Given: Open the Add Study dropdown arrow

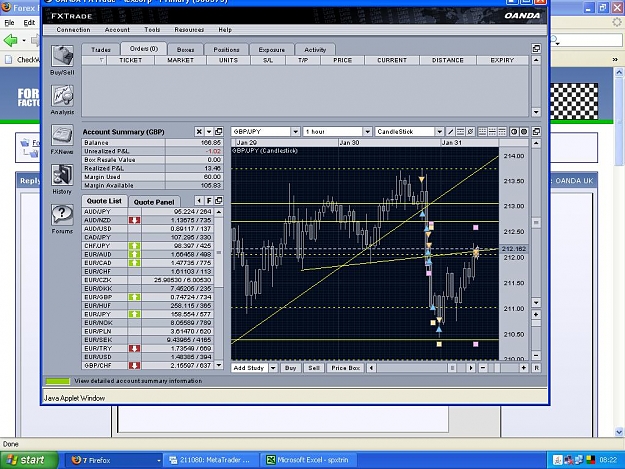Looking at the screenshot, I should pyautogui.click(x=273, y=368).
